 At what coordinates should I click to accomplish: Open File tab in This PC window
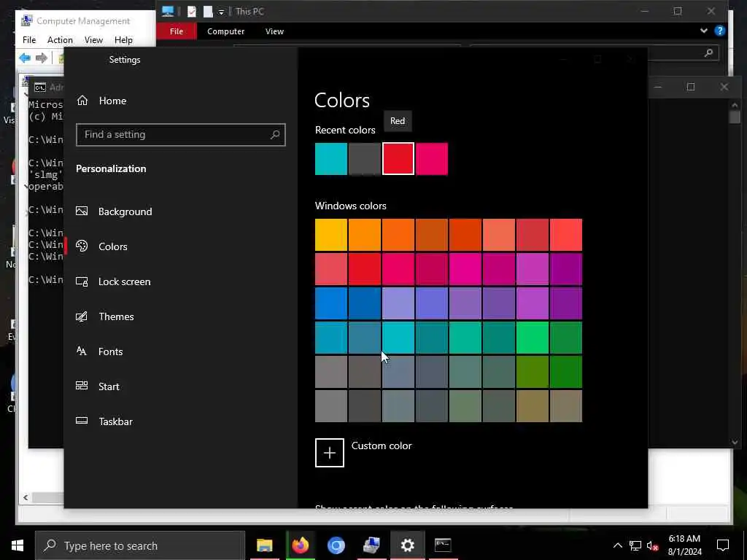(x=177, y=31)
